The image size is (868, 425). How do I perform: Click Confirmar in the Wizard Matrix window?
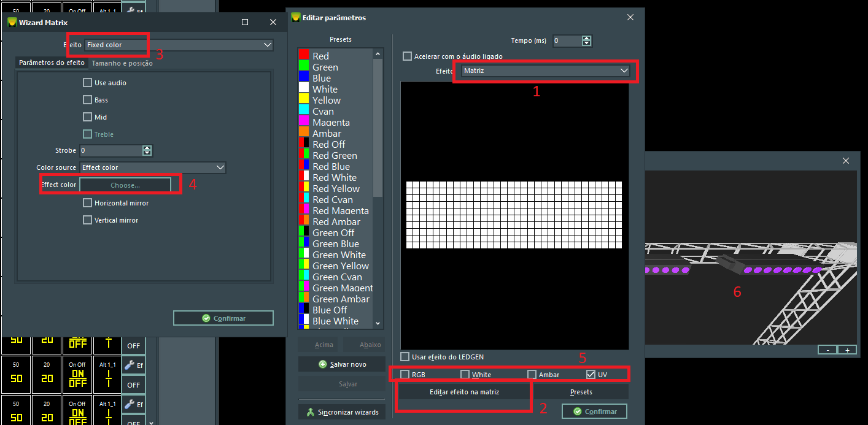click(x=223, y=318)
